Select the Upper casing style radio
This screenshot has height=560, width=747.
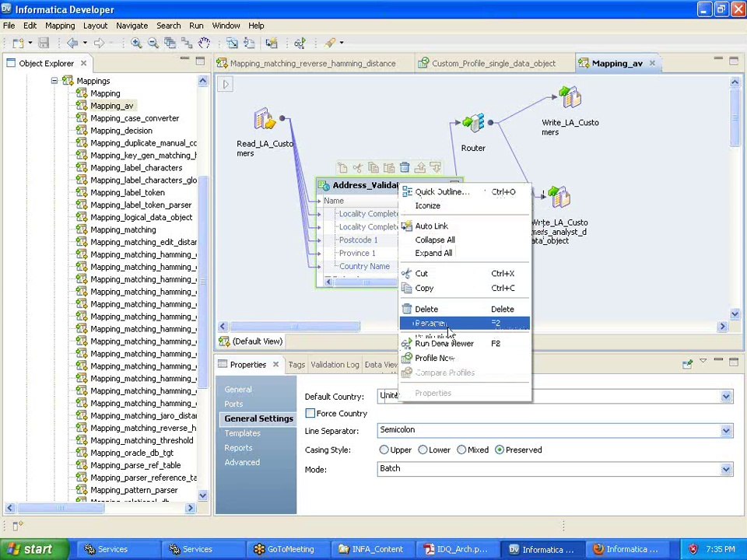[x=384, y=450]
